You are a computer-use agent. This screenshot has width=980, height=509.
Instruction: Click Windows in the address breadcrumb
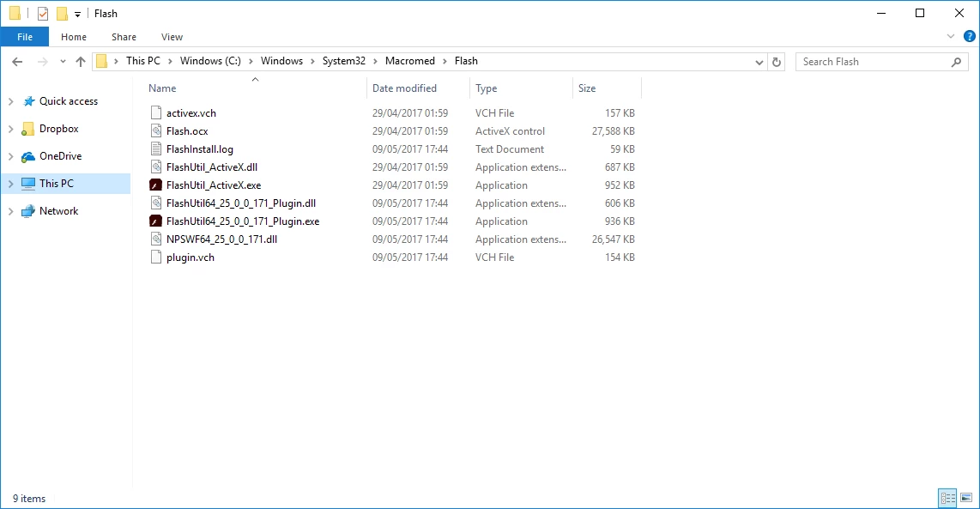tap(281, 61)
